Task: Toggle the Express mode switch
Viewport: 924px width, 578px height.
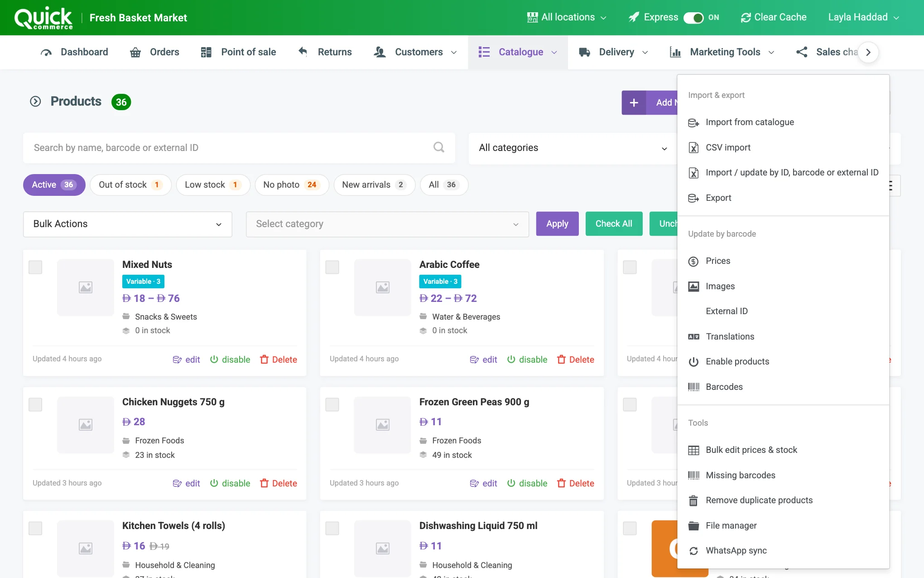Action: (693, 18)
